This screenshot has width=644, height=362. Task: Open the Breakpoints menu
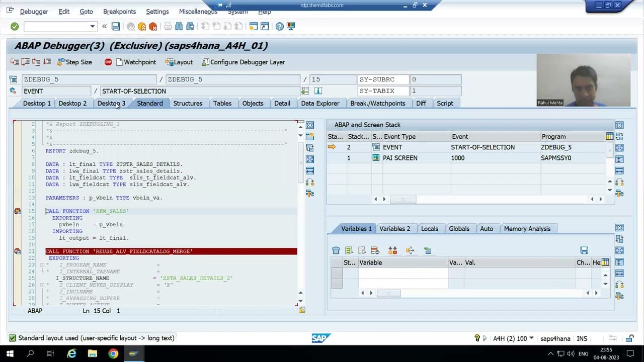(119, 12)
